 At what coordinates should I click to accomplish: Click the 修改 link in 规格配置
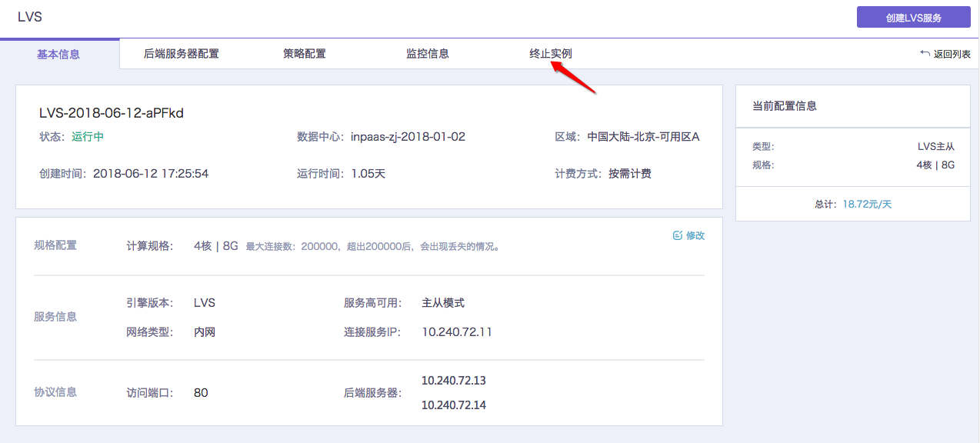pyautogui.click(x=695, y=235)
